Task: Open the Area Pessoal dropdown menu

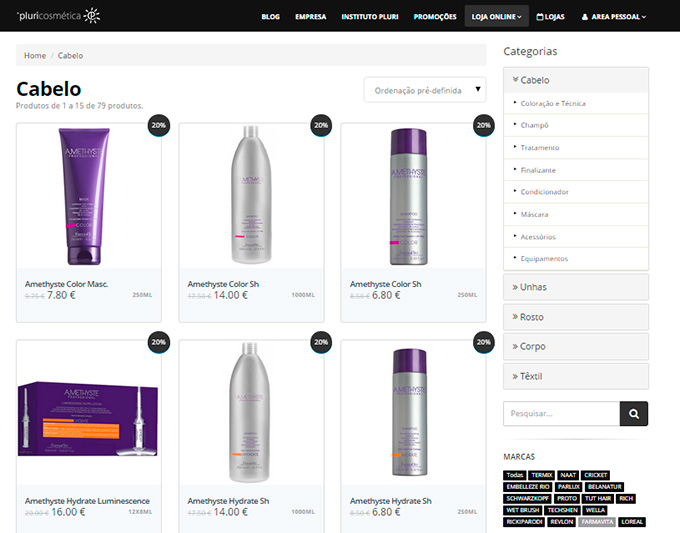Action: 613,16
